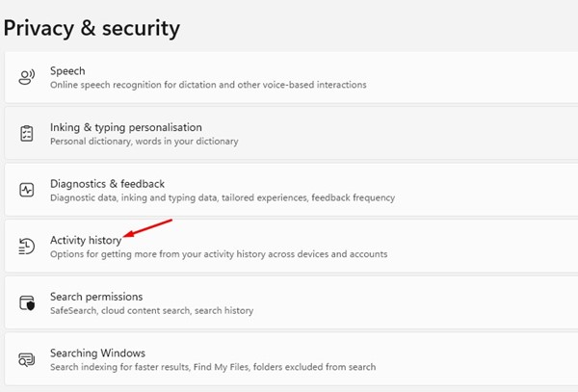Click the online speech recognition description text
Viewport: 578px width, 392px height.
208,85
